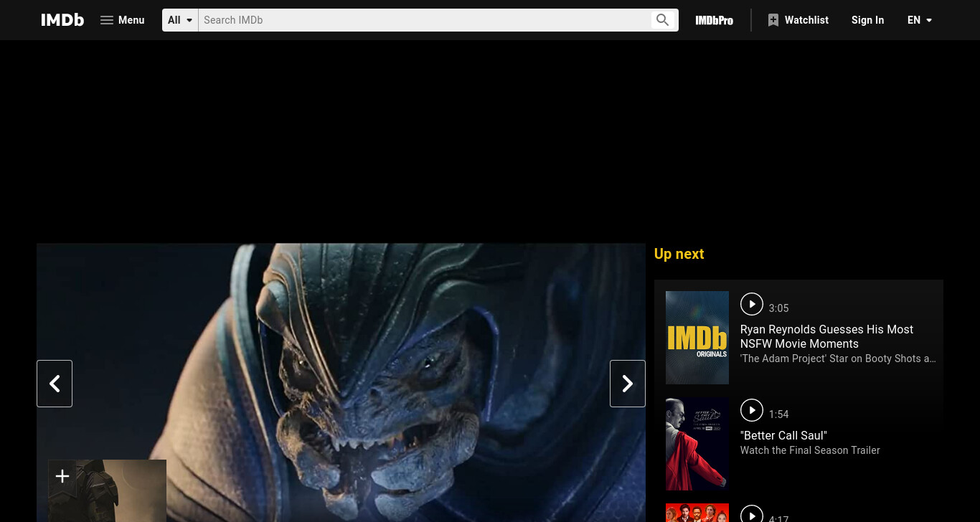Play the featured trailer in the main hero image

[341, 382]
